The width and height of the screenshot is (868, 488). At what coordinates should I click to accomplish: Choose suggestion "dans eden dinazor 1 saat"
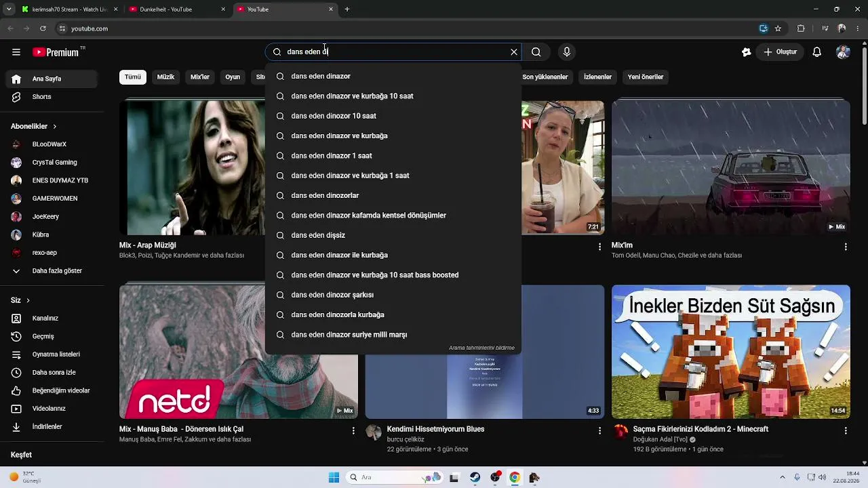pos(393,156)
